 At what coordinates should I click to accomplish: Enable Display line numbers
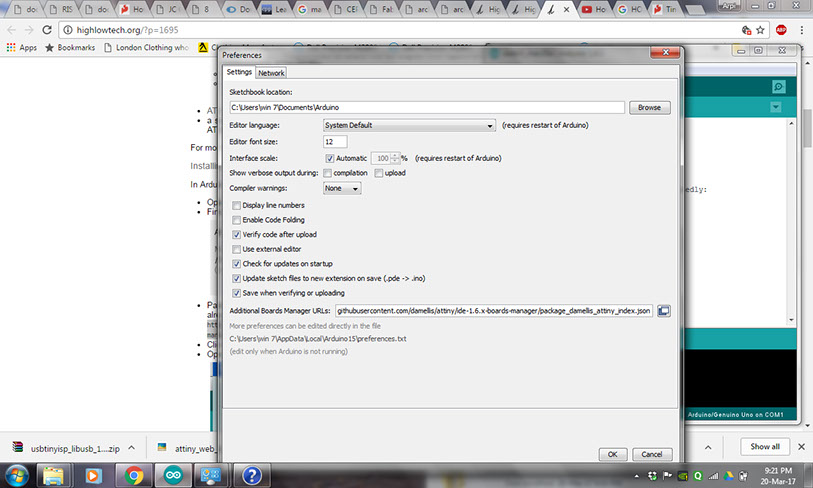tap(236, 205)
